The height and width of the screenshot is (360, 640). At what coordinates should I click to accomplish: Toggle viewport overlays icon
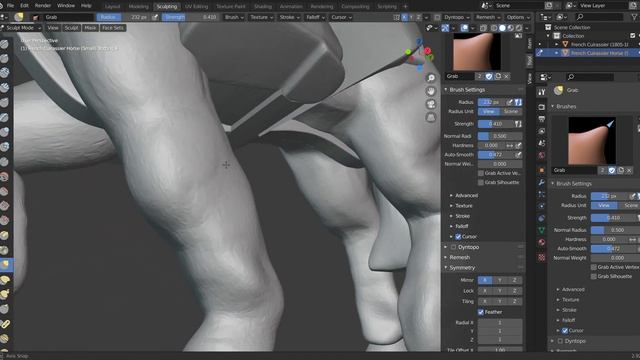tap(464, 28)
